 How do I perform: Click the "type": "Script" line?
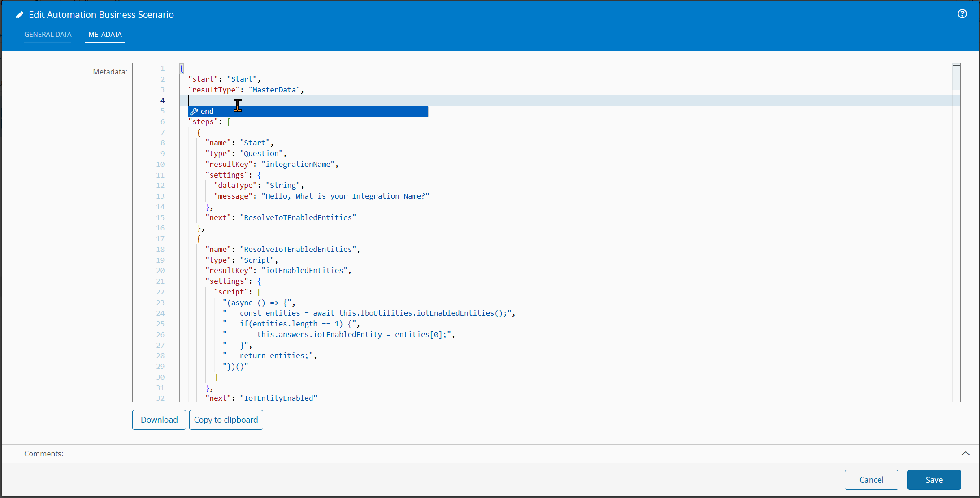pos(242,260)
